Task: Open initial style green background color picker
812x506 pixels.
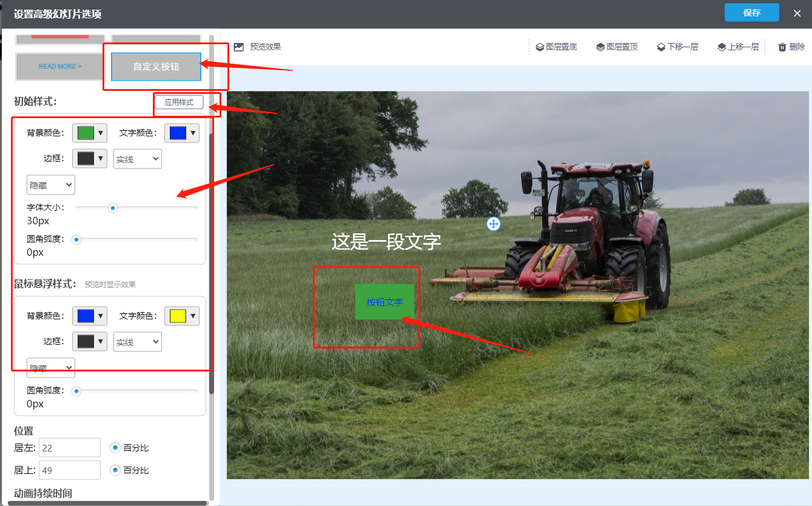Action: 90,133
